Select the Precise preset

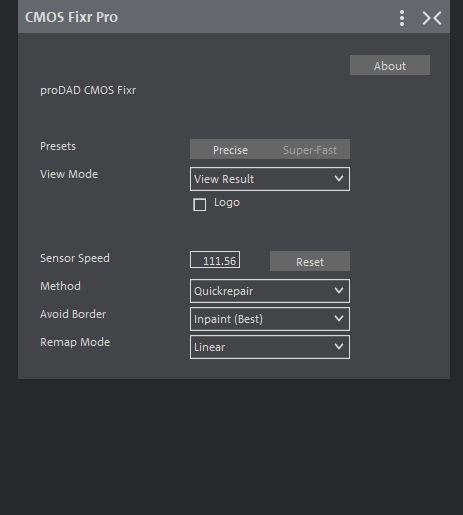click(230, 149)
